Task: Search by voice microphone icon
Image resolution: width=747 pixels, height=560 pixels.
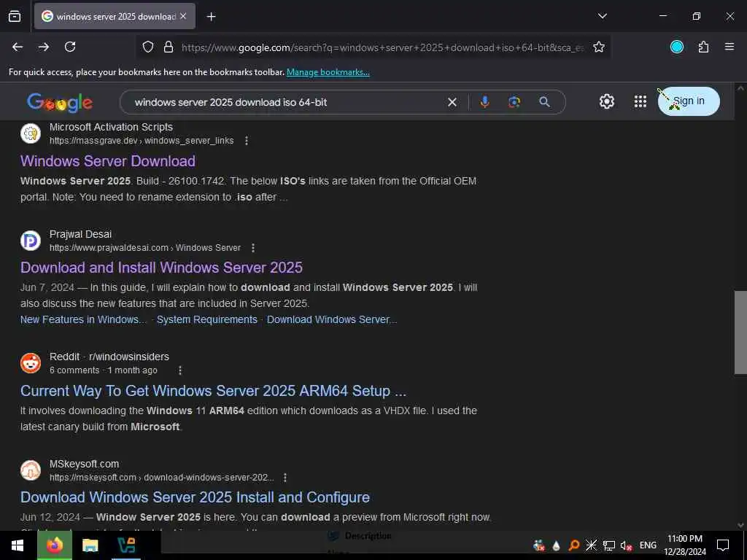Action: [x=484, y=102]
